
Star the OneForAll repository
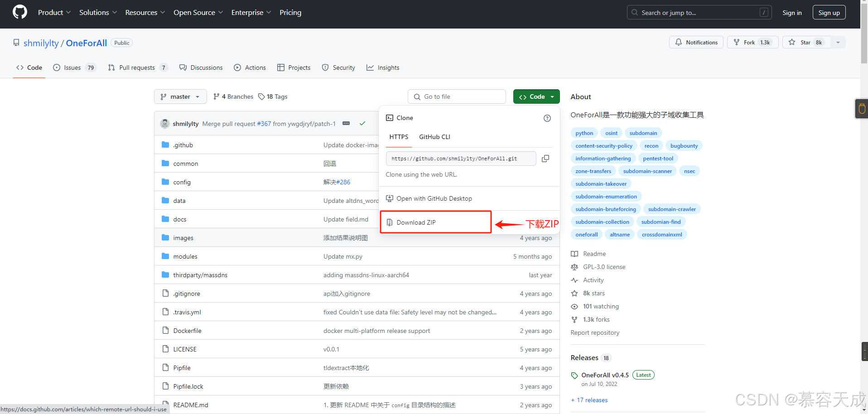point(806,42)
